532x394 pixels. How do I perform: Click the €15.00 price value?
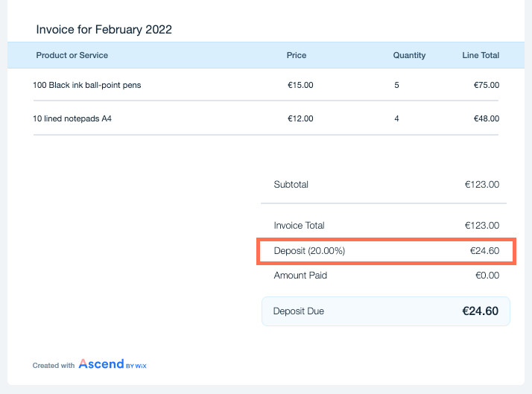[300, 85]
